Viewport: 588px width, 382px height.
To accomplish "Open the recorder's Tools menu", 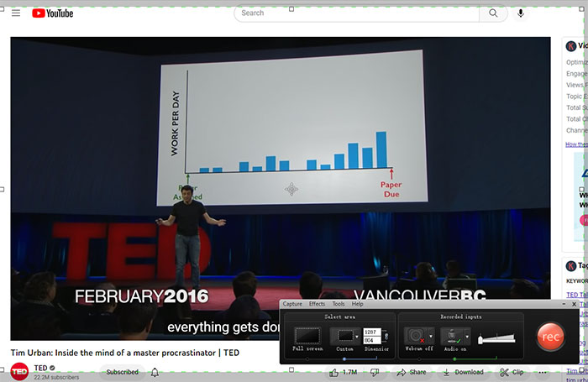I will [x=339, y=304].
